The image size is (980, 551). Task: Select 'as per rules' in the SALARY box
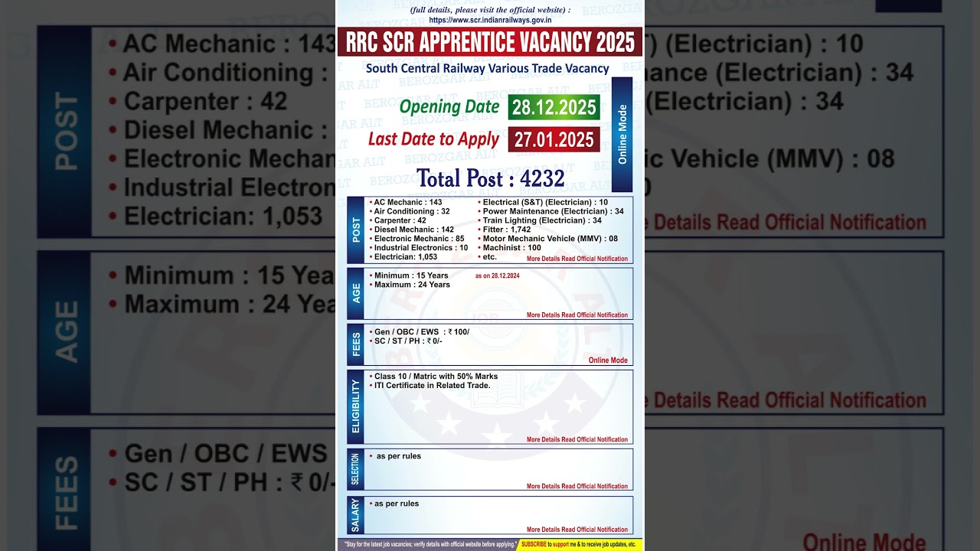pos(395,504)
